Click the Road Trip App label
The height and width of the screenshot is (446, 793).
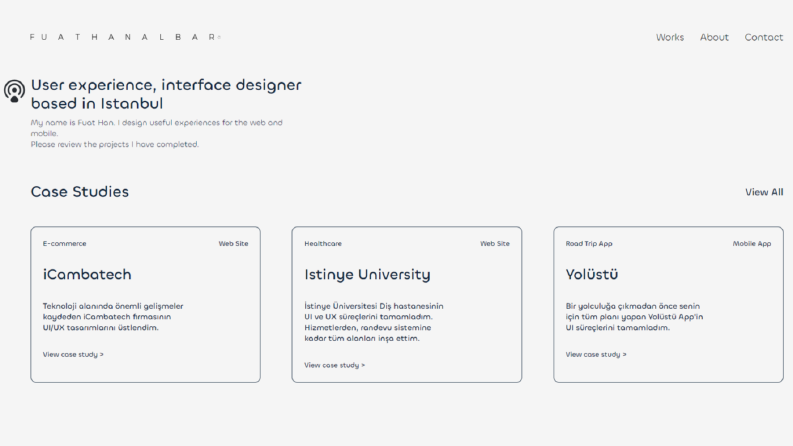click(589, 243)
